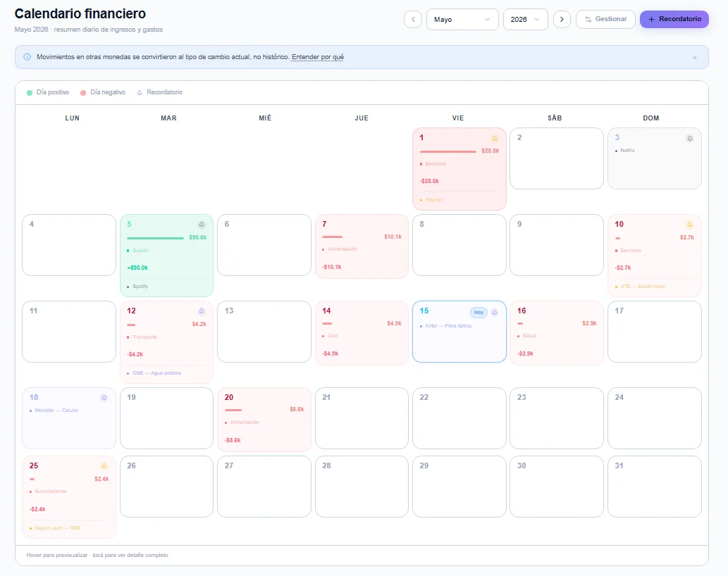Click bell reminder icon on day 15
Viewport: 728px width, 576px height.
495,312
